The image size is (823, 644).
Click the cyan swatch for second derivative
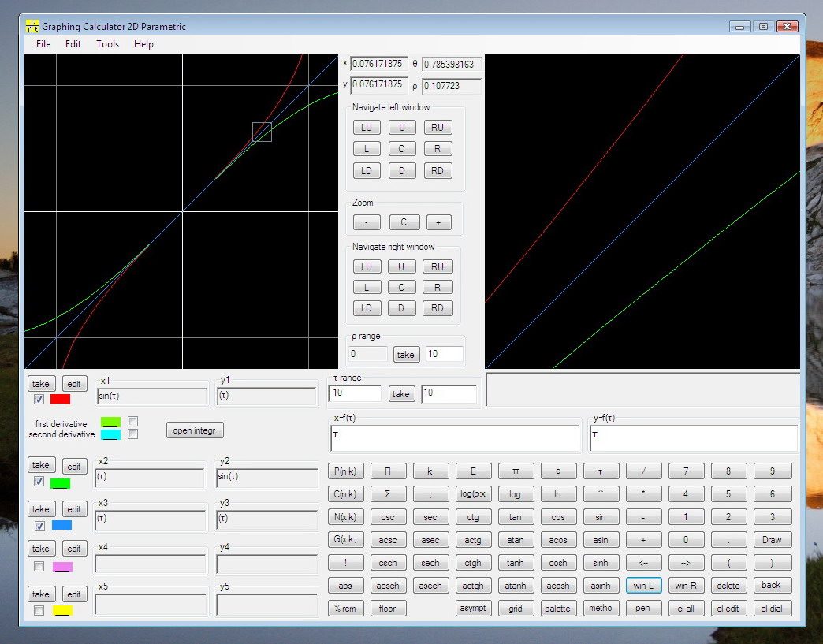tap(110, 434)
